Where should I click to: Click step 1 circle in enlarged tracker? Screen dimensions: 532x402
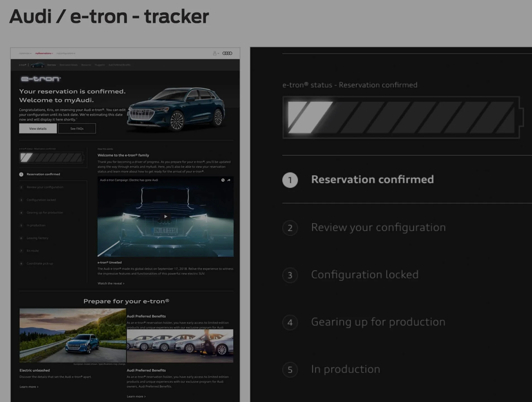click(290, 180)
